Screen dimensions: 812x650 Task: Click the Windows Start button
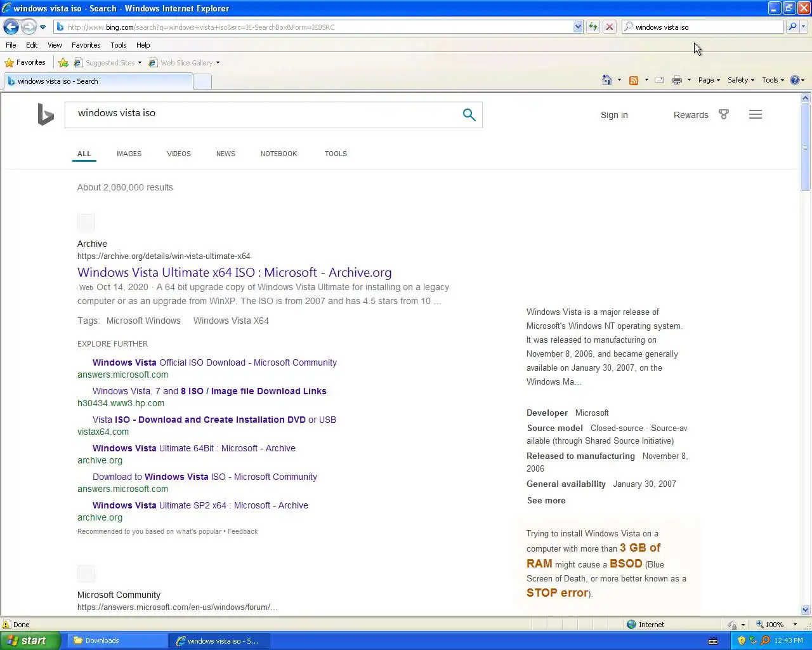[x=30, y=640]
